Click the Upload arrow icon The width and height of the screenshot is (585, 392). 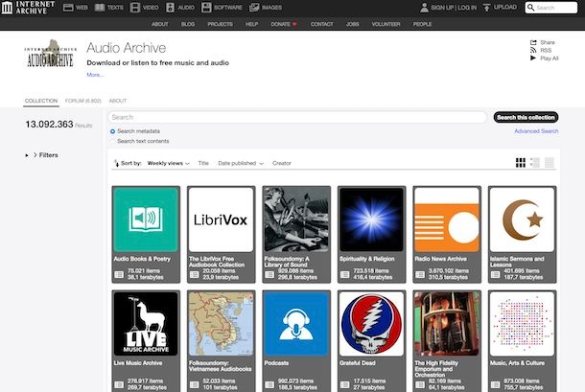click(x=486, y=8)
